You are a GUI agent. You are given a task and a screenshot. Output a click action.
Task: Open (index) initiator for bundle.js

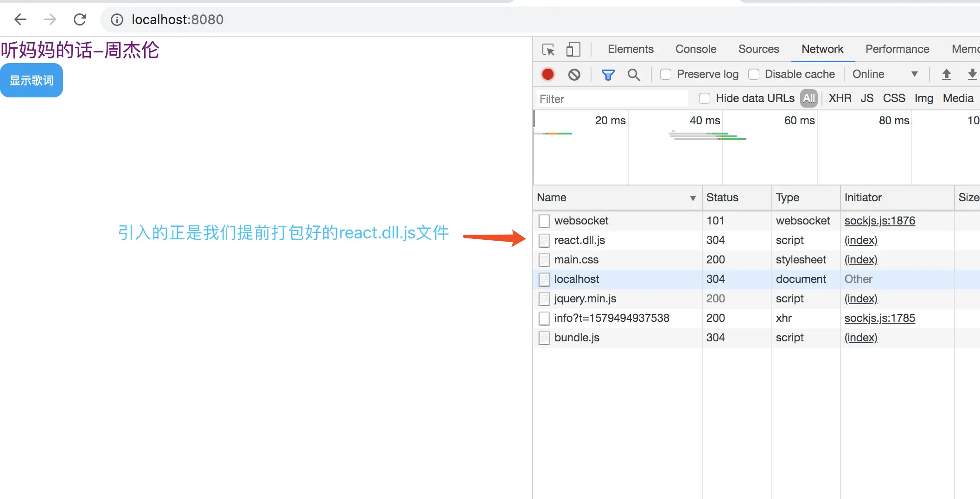pos(861,338)
